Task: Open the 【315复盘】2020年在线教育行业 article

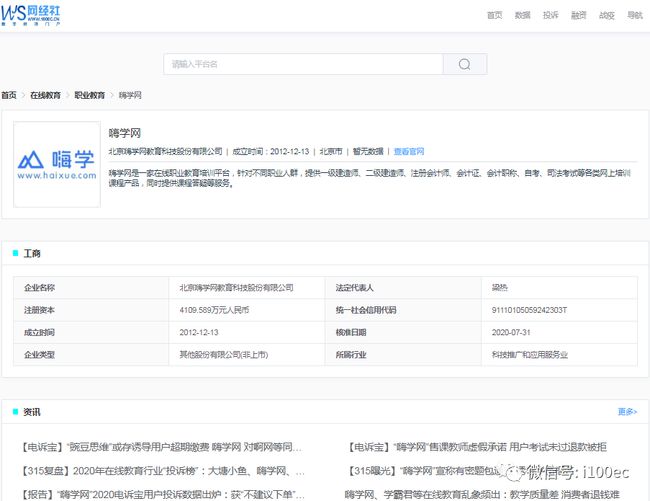Action: tap(162, 471)
